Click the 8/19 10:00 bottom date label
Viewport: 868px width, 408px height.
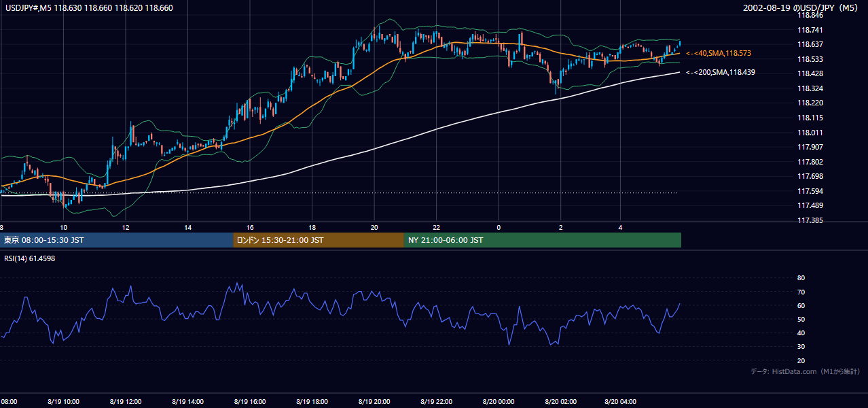pyautogui.click(x=64, y=402)
